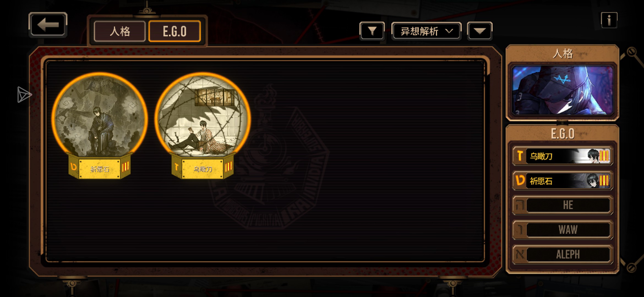Click the ALEPH slot Hebrew letter icon
Screen dimensions: 644x297
click(520, 255)
